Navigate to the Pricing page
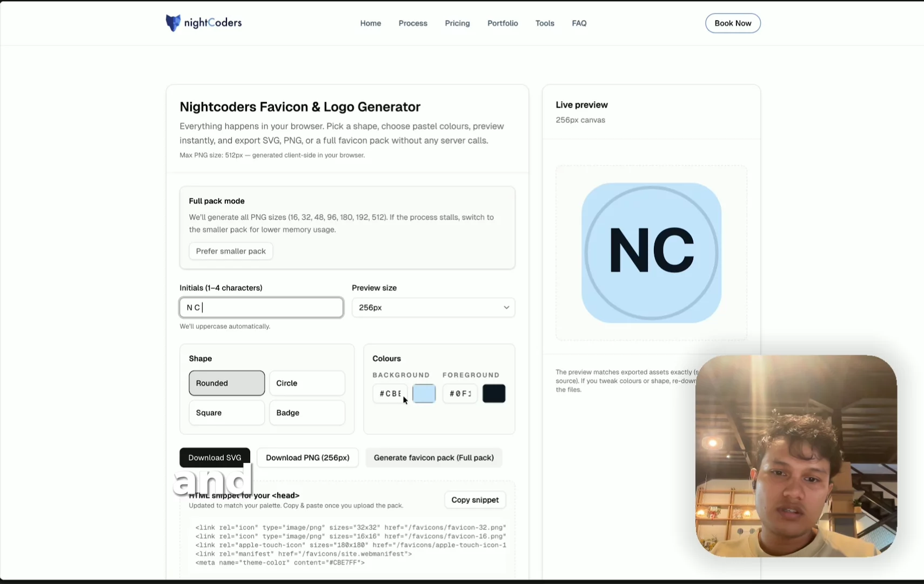This screenshot has height=584, width=924. [x=457, y=23]
